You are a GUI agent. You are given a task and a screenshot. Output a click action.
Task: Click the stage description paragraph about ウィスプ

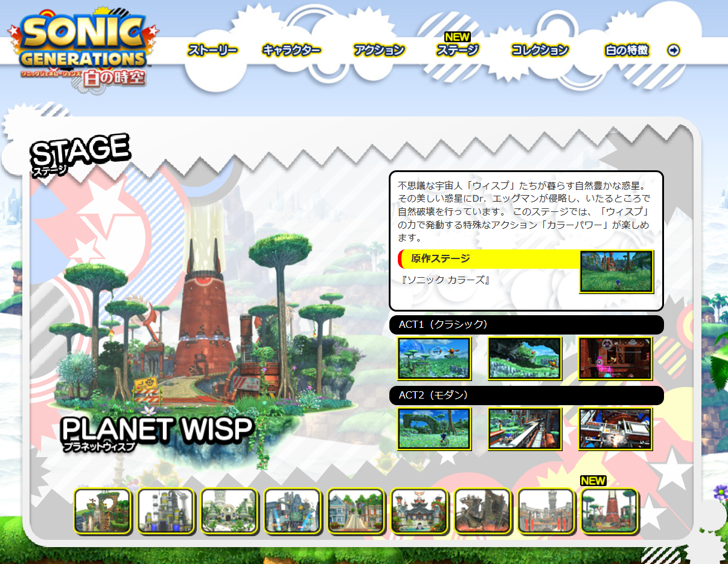coord(524,211)
